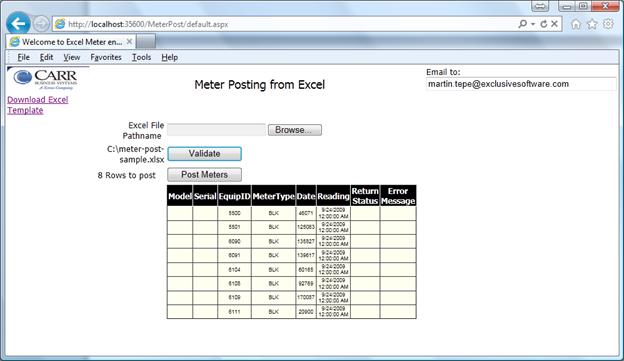This screenshot has width=624, height=361.
Task: Click the '8 Rows to post' text
Action: pyautogui.click(x=127, y=176)
